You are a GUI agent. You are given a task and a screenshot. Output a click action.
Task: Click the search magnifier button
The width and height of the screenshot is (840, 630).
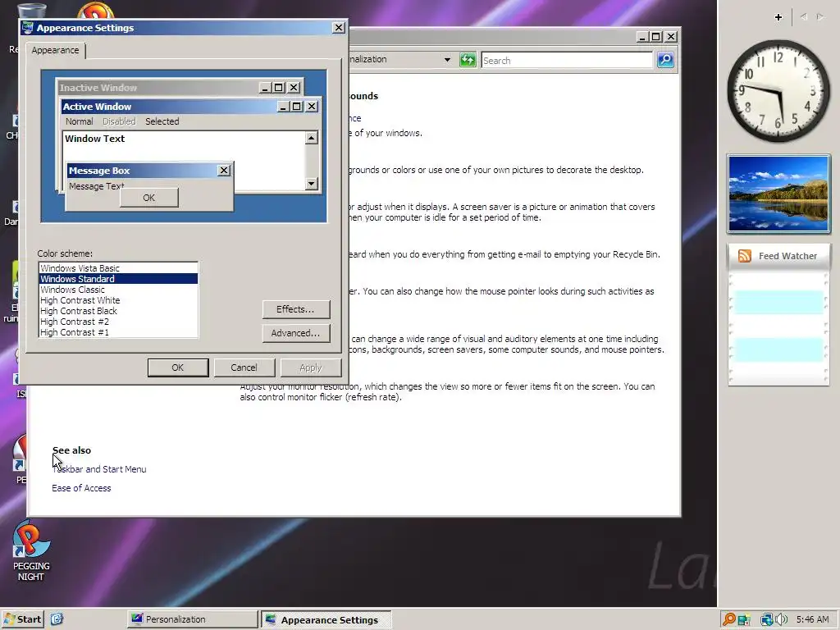coord(665,60)
